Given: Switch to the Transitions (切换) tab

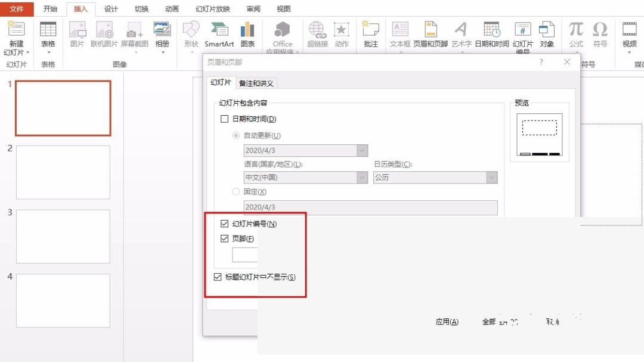Looking at the screenshot, I should click(141, 8).
